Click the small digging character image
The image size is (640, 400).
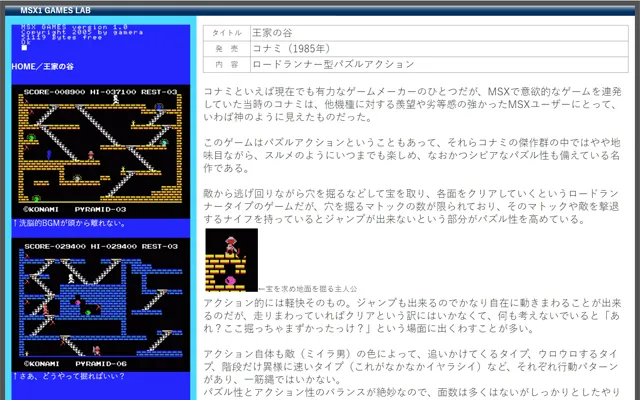pyautogui.click(x=231, y=260)
